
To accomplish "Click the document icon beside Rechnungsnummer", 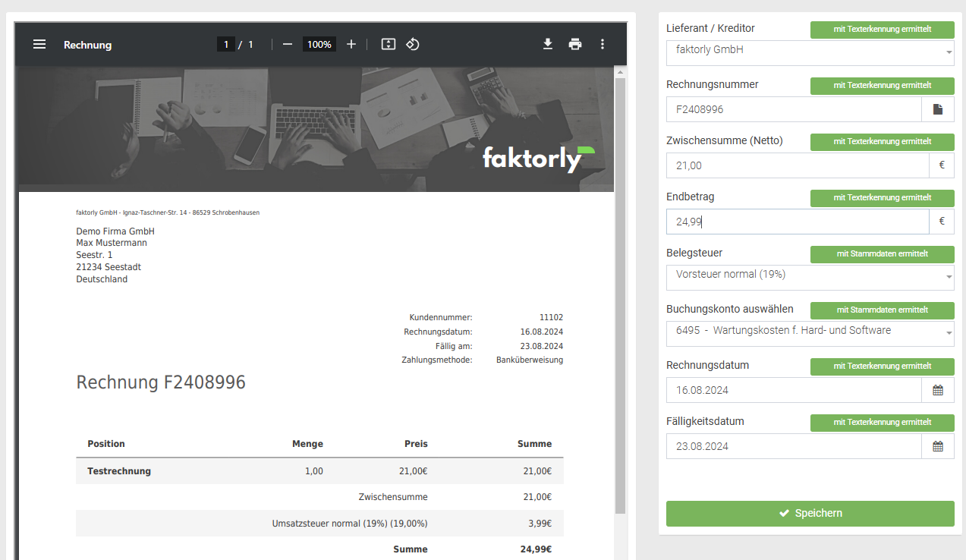I will (x=938, y=109).
